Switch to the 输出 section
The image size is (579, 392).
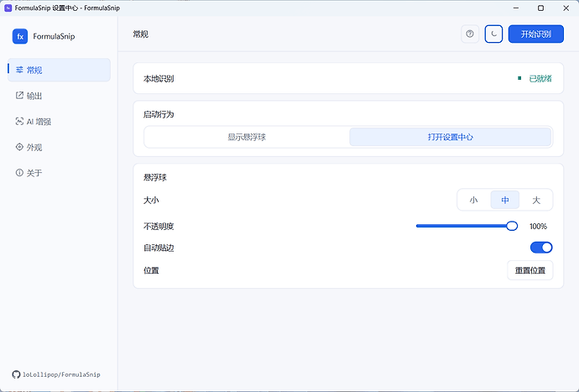pyautogui.click(x=59, y=96)
